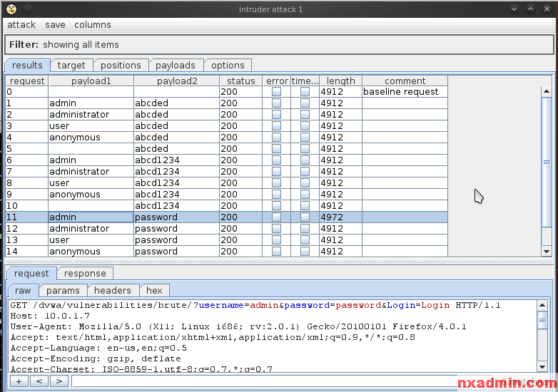Click the round pin button beside the window icon

tap(27, 9)
